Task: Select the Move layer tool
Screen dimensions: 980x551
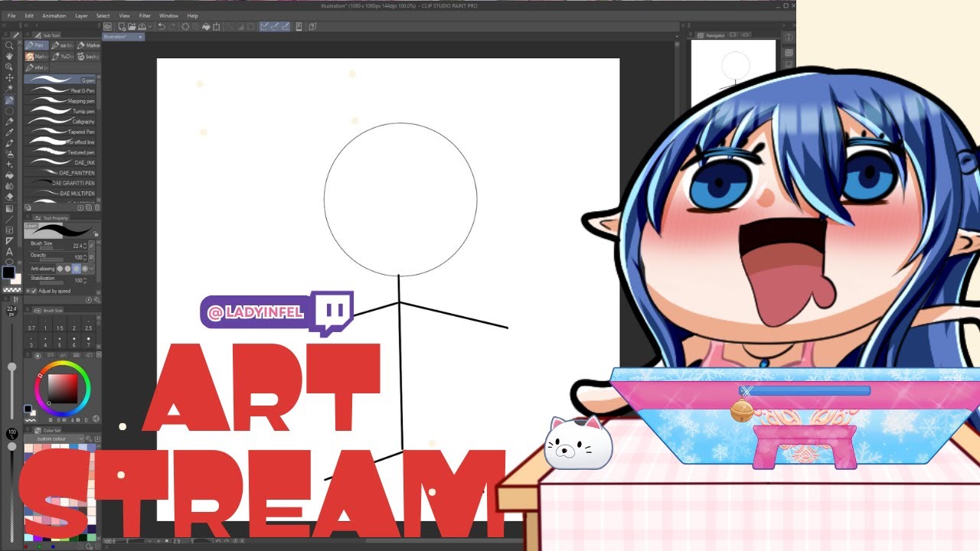Action: point(9,78)
